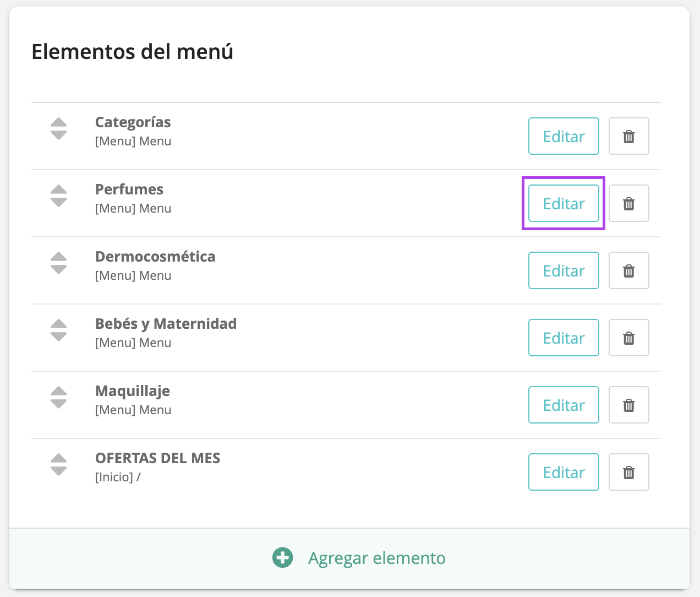Delete Bebés y Maternidad entry
700x597 pixels.
[628, 338]
